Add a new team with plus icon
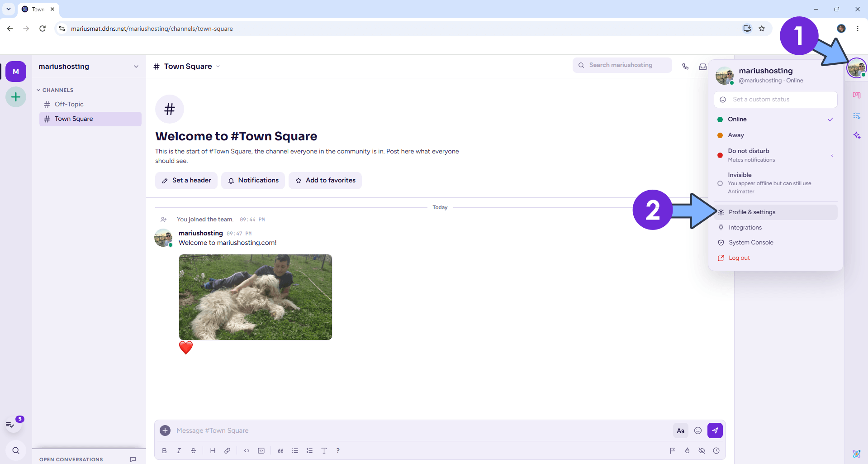This screenshot has width=868, height=464. click(x=16, y=97)
